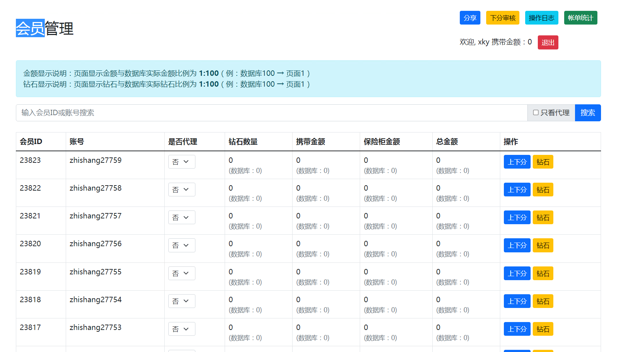Open the 是否代理 dropdown for zhishang27753

click(x=182, y=329)
